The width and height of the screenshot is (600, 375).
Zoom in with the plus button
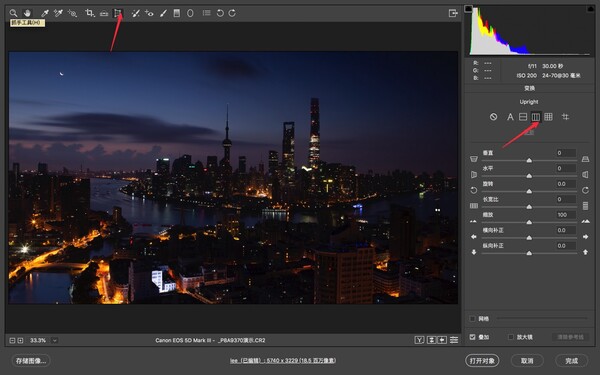pyautogui.click(x=20, y=340)
